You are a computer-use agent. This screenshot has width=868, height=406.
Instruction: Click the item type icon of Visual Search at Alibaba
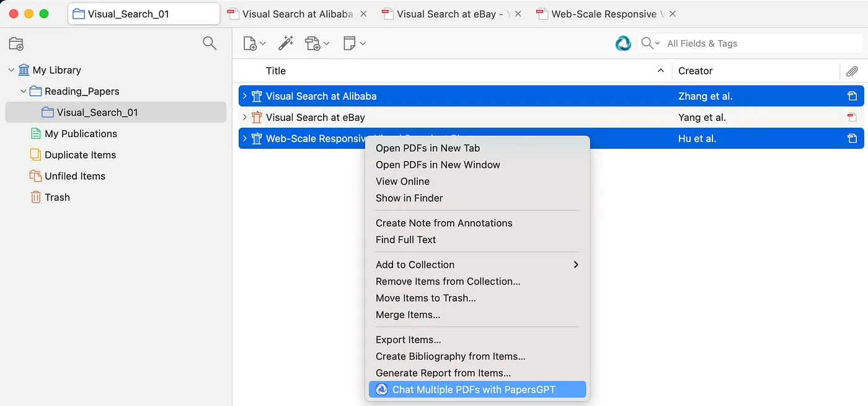(257, 96)
